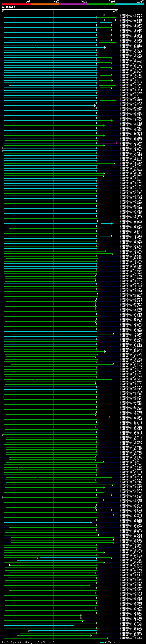Select hit label UniRef100_A9QQ76
Screen dimensions: 146x644
131,223
